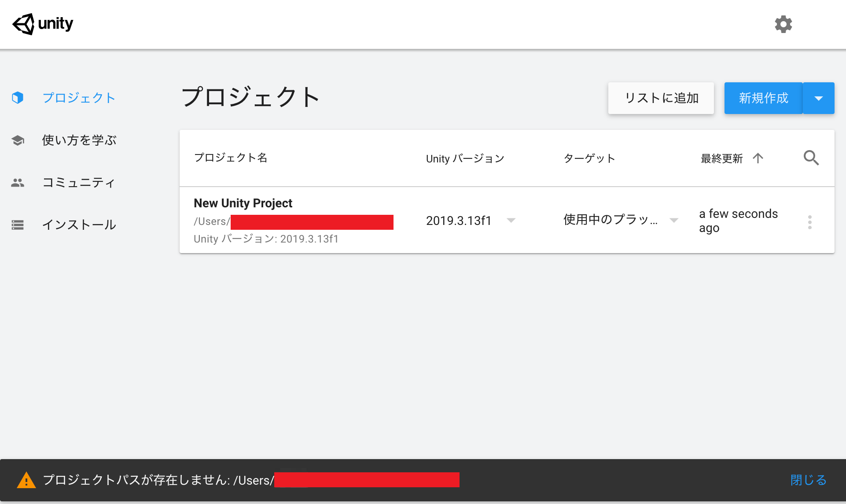
Task: Open the three-dot menu for New Unity Project
Action: pyautogui.click(x=809, y=222)
